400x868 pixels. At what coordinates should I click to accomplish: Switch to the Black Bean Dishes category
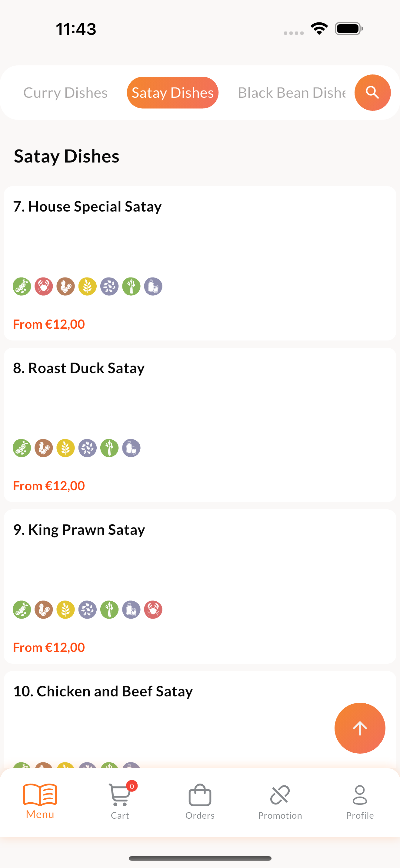(292, 93)
